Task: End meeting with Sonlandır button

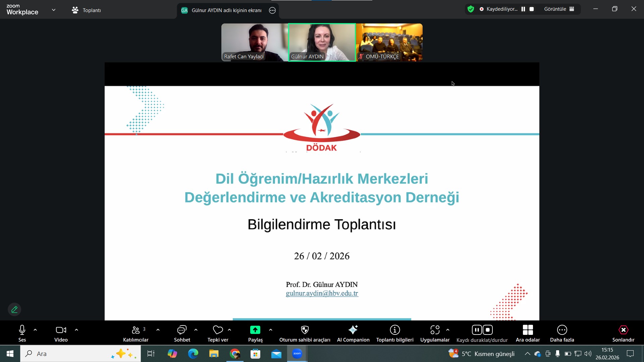Action: click(x=623, y=330)
